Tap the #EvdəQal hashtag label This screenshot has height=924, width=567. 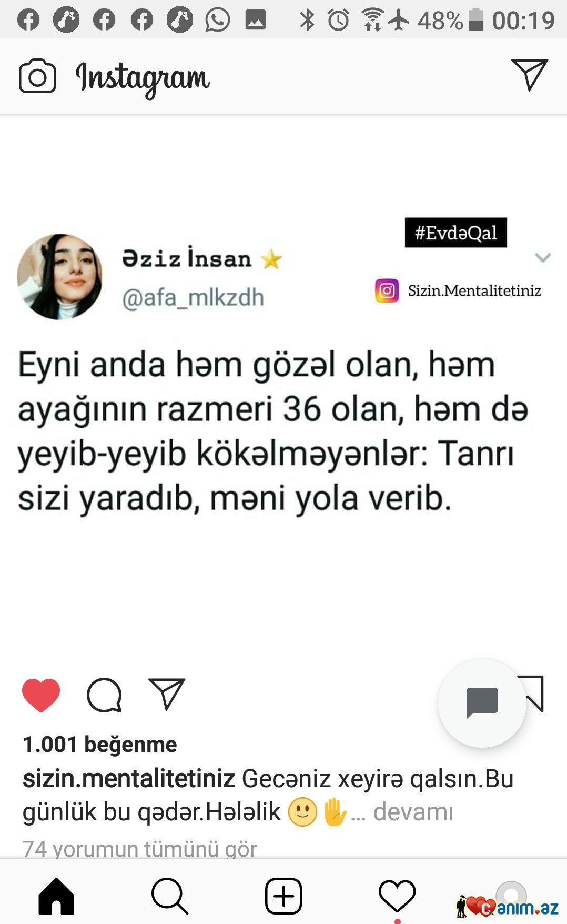tap(455, 233)
